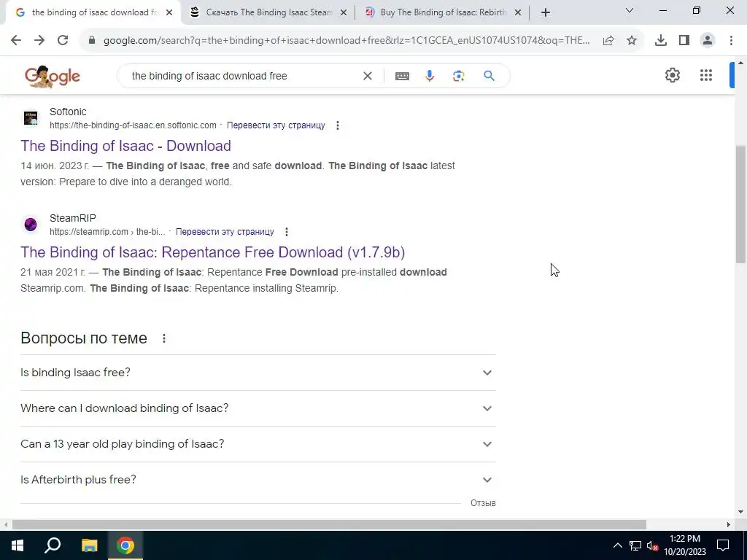This screenshot has height=560, width=747.
Task: Expand 'Where can I download binding of Isaac?'
Action: pos(258,408)
